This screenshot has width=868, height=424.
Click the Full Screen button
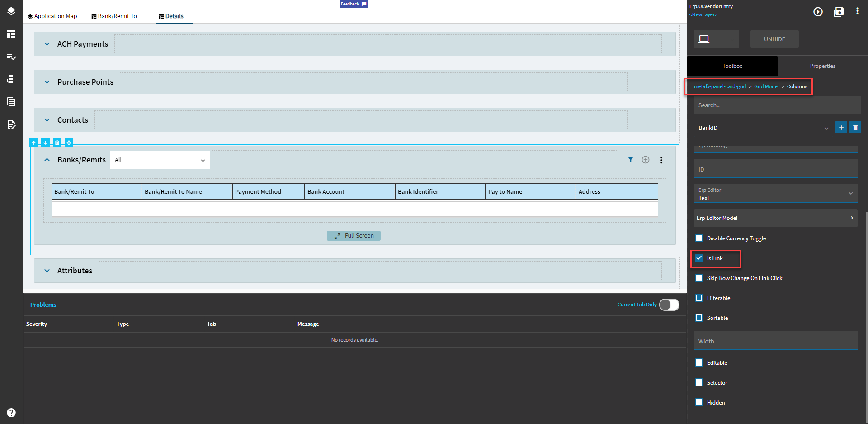click(x=354, y=236)
